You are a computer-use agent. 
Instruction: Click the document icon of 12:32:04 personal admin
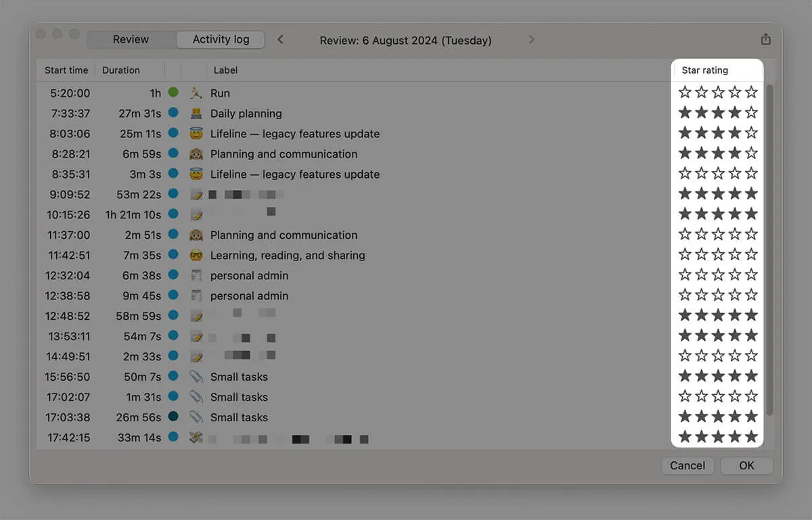click(x=196, y=275)
